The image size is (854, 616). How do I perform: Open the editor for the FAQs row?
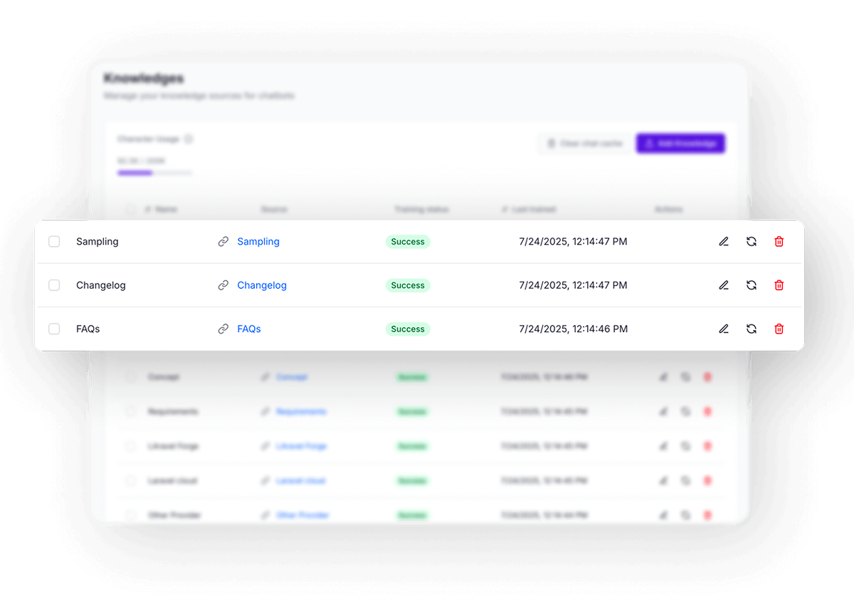coord(724,329)
